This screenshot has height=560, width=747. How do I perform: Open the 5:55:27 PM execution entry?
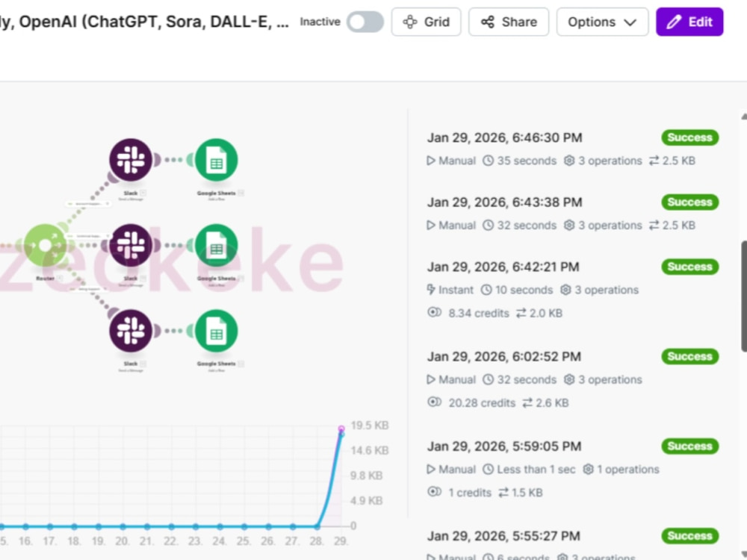pos(573,543)
